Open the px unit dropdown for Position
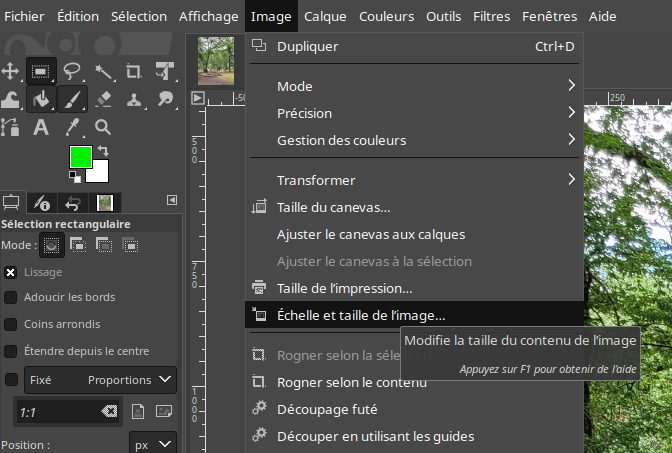The image size is (672, 453). (x=152, y=442)
